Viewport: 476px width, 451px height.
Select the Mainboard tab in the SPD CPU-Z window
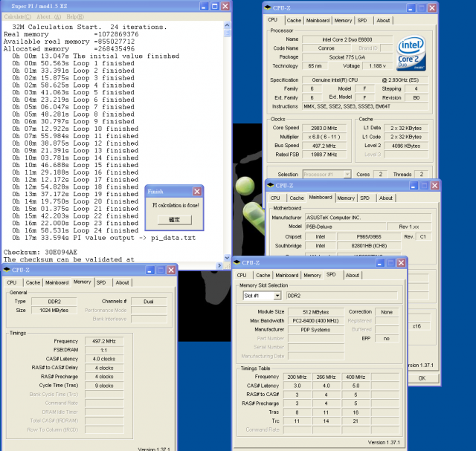pyautogui.click(x=287, y=275)
